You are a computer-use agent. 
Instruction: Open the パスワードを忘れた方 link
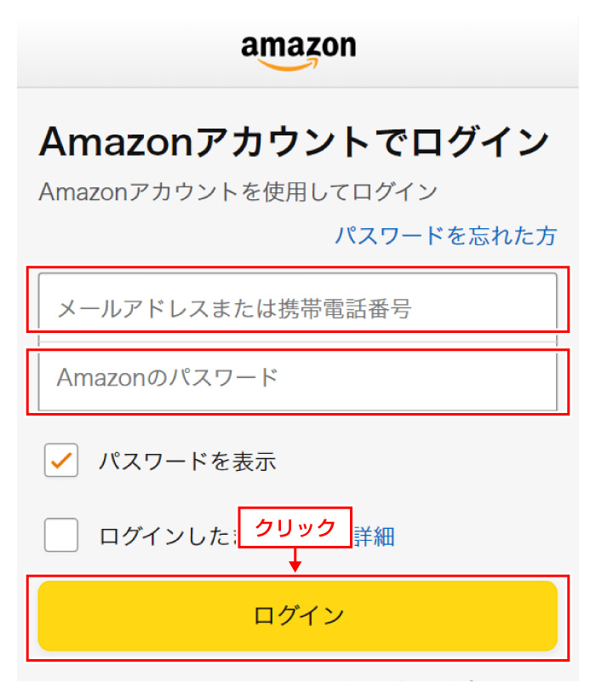pos(445,235)
